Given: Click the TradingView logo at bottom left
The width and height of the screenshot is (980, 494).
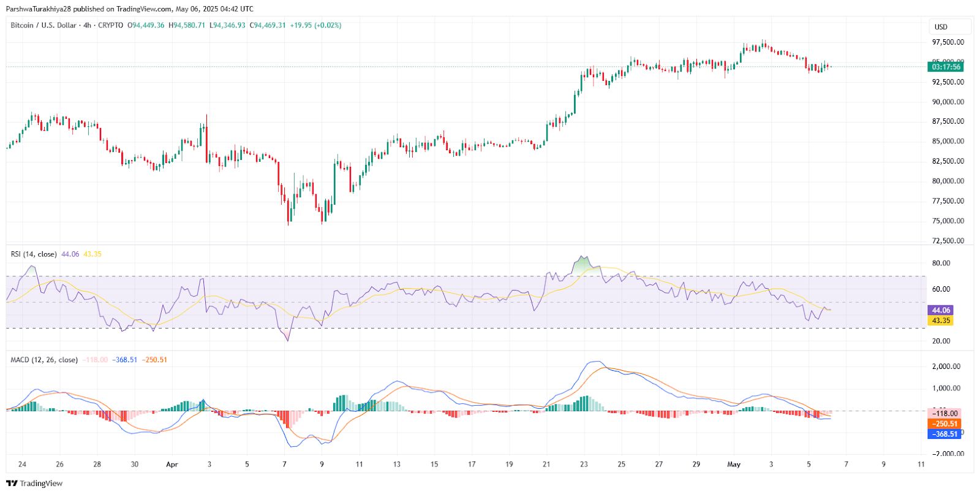Looking at the screenshot, I should click(x=34, y=483).
